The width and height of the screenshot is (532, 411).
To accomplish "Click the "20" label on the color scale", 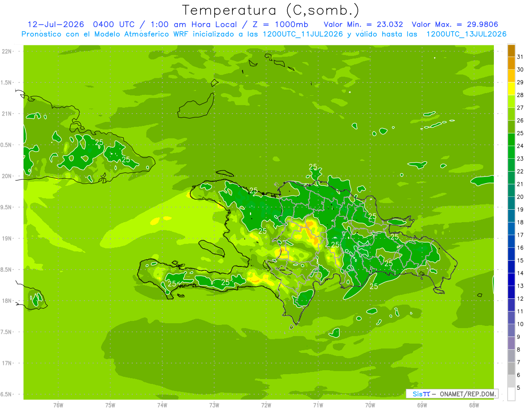I will point(520,197).
